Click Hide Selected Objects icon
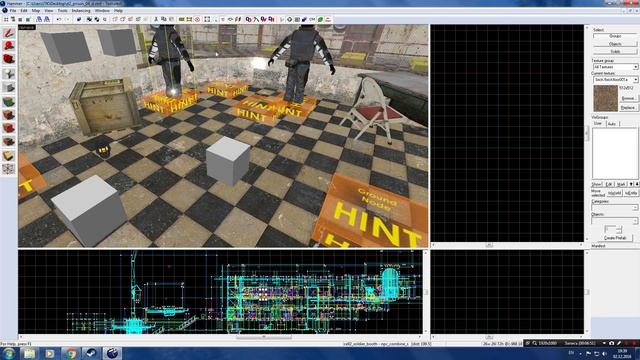This screenshot has height=360, width=640. click(x=115, y=19)
